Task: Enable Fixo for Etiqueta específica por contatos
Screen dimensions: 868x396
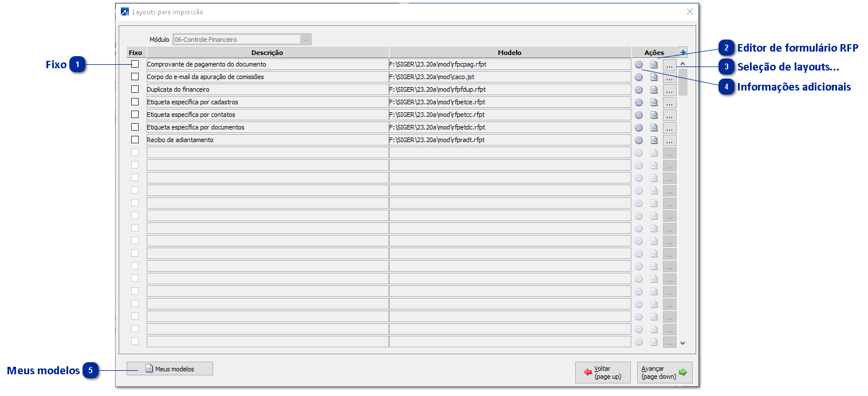Action: (x=135, y=114)
